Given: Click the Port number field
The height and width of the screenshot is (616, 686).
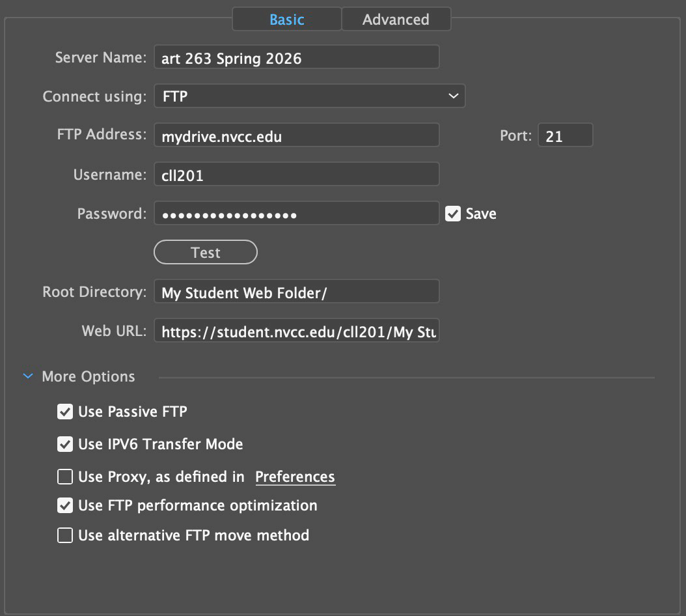Looking at the screenshot, I should click(565, 136).
